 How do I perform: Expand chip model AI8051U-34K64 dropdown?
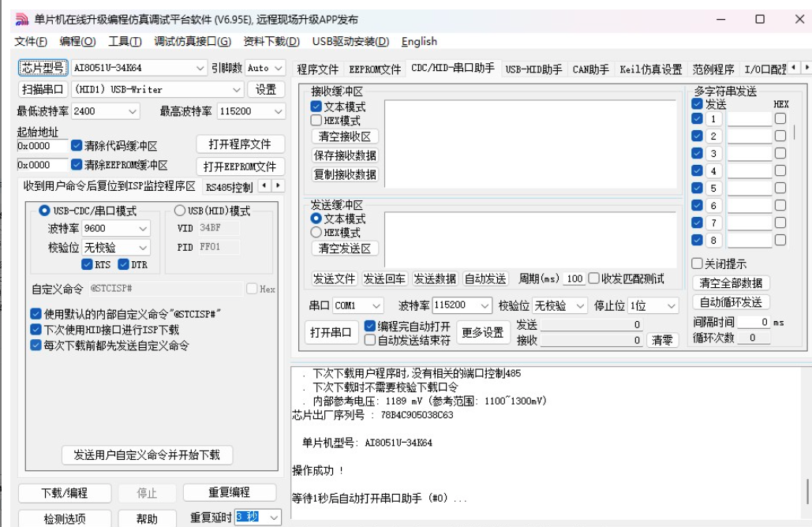click(200, 68)
